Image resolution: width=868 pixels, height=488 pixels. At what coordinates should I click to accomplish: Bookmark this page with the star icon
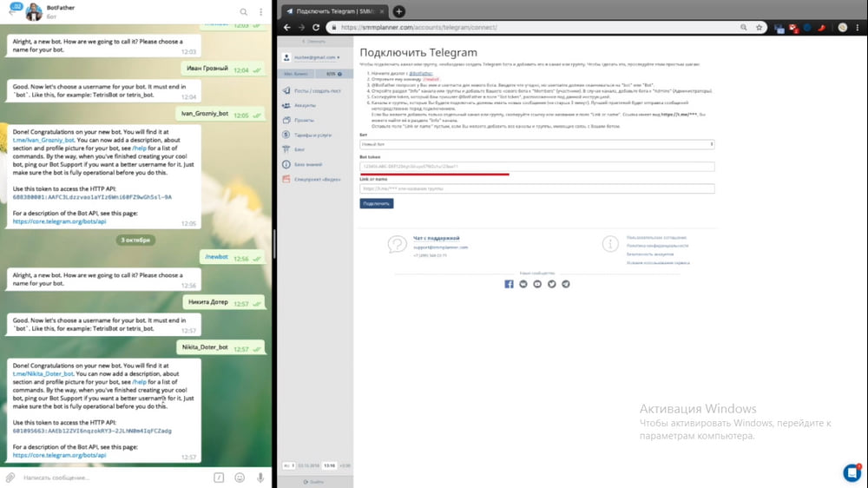click(x=759, y=27)
